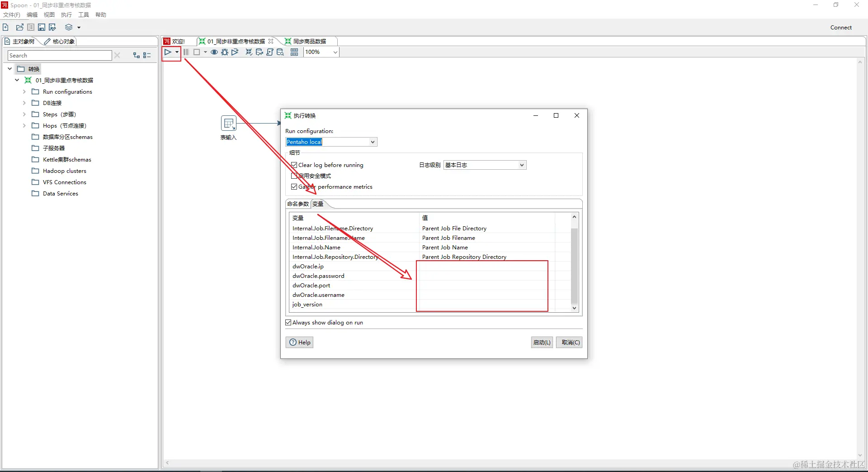Open the perspectives dropdown arrow
This screenshot has height=472, width=868.
pos(79,28)
